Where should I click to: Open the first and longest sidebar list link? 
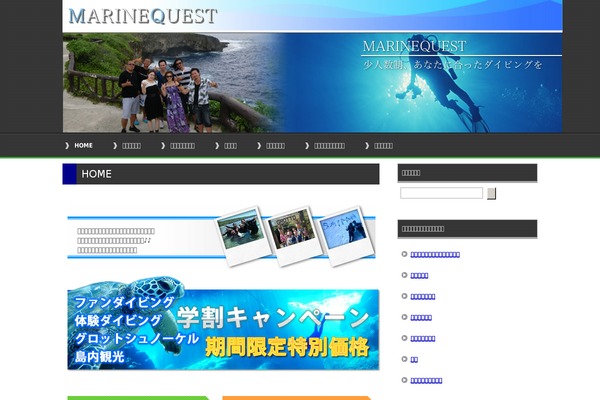click(x=435, y=255)
